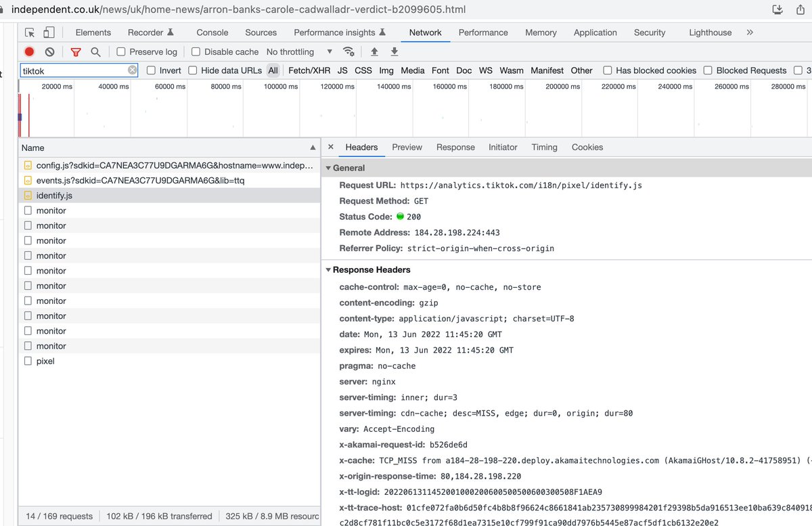Collapse the Response Headers section
The width and height of the screenshot is (812, 526).
(x=329, y=269)
